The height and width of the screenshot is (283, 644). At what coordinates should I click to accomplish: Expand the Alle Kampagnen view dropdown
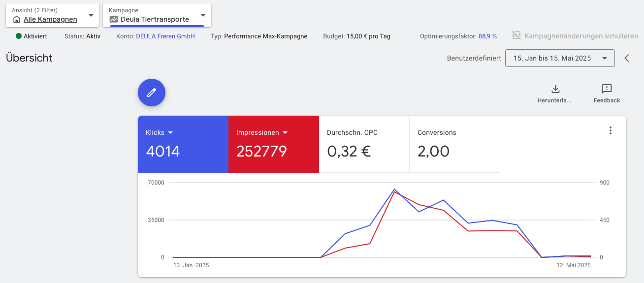pyautogui.click(x=91, y=15)
